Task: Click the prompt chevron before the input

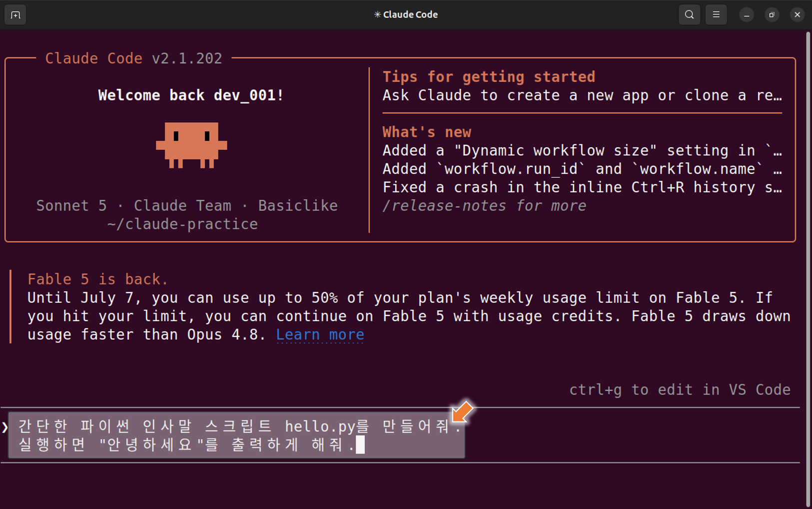Action: [4, 427]
